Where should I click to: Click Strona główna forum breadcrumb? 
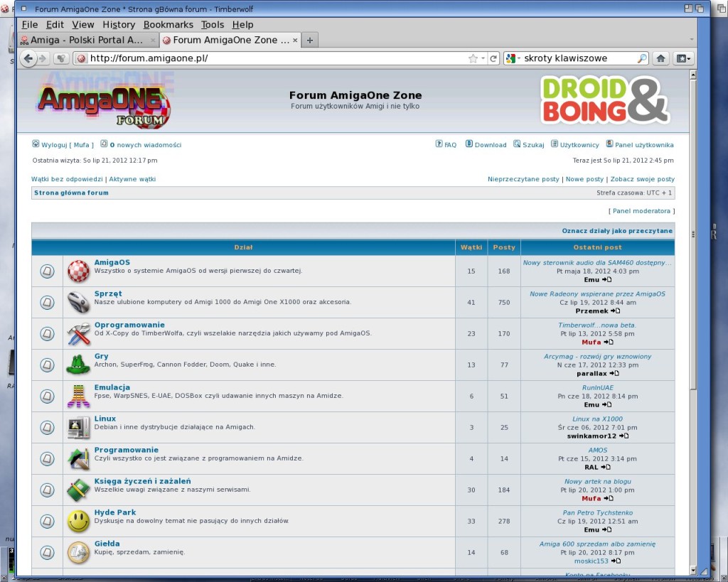pyautogui.click(x=71, y=193)
